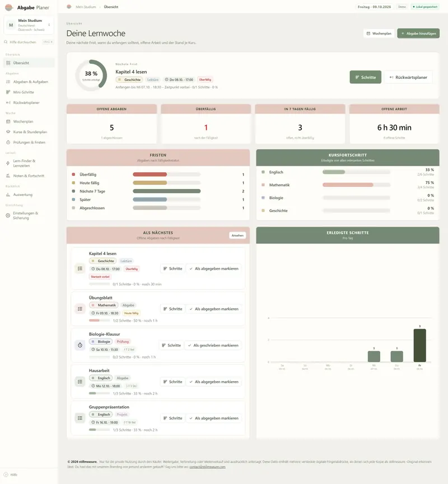
Task: Click the 38 % progress ring
Action: tap(91, 76)
